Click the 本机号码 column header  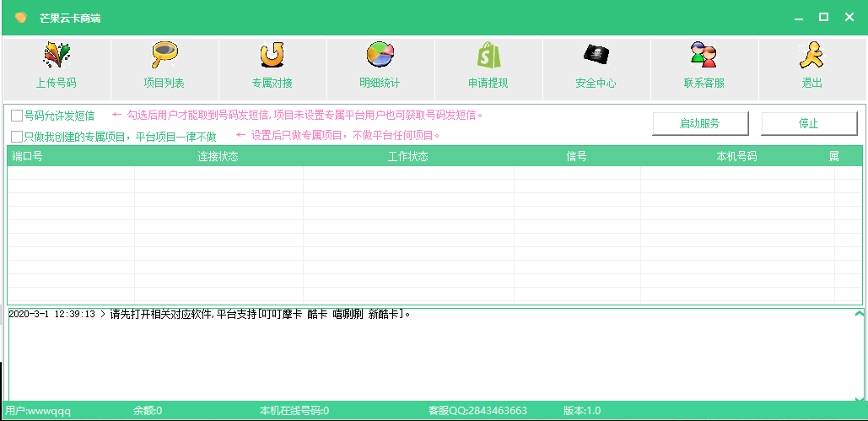(737, 156)
